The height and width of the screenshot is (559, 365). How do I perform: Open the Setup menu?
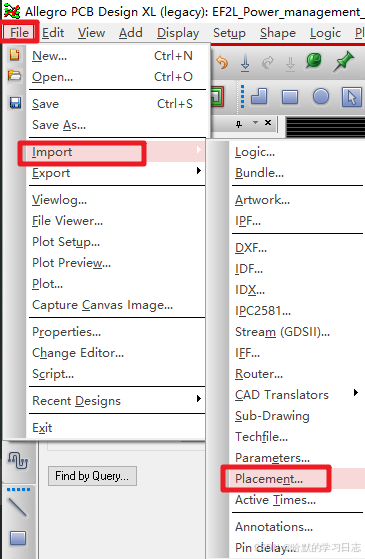[229, 33]
